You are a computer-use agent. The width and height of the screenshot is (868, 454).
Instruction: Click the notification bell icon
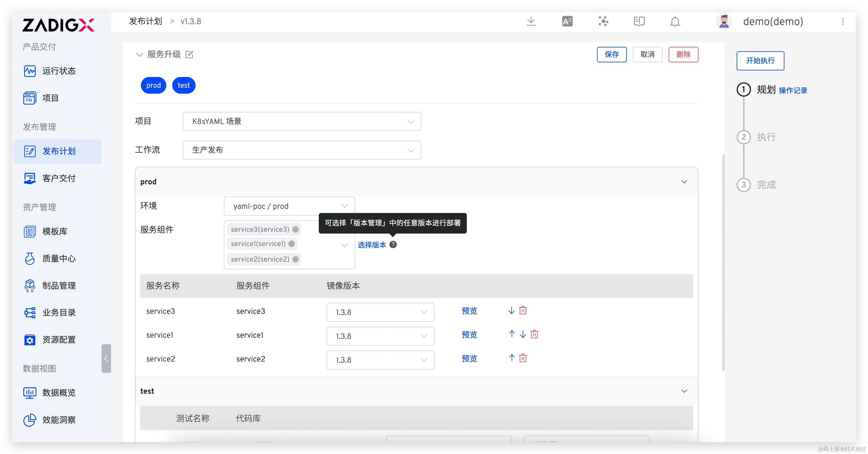[x=675, y=22]
